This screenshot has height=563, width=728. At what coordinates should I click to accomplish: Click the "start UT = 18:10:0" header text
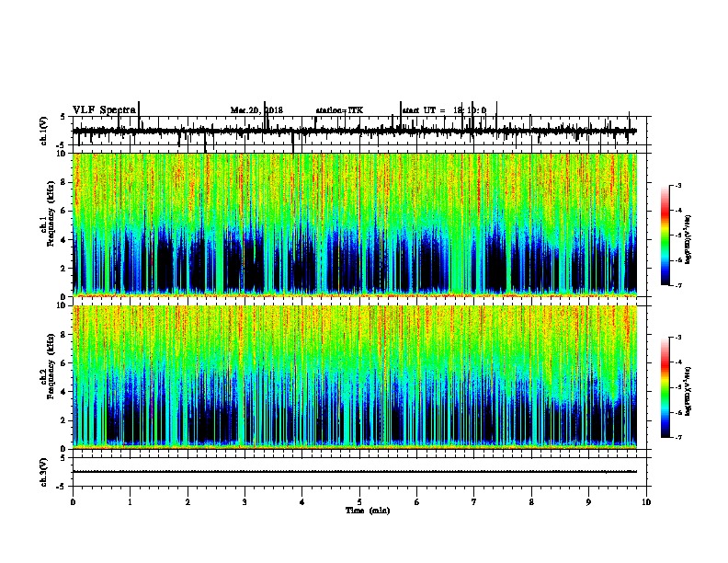[x=444, y=110]
